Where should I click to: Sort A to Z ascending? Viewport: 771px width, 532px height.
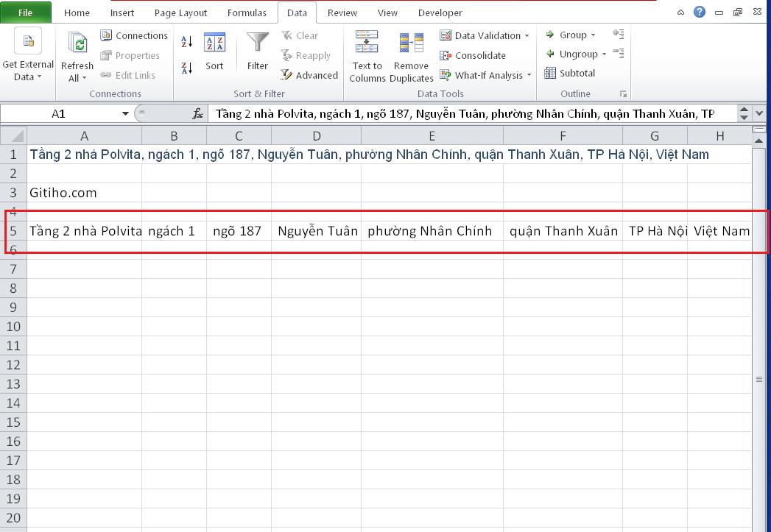point(187,42)
